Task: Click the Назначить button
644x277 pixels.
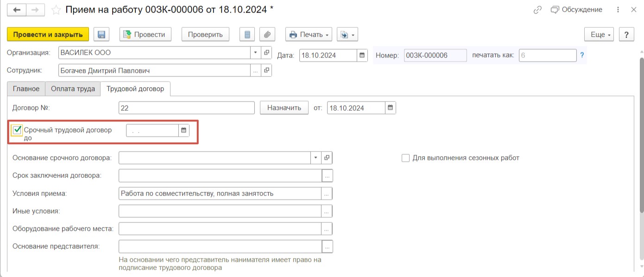Action: pos(284,108)
